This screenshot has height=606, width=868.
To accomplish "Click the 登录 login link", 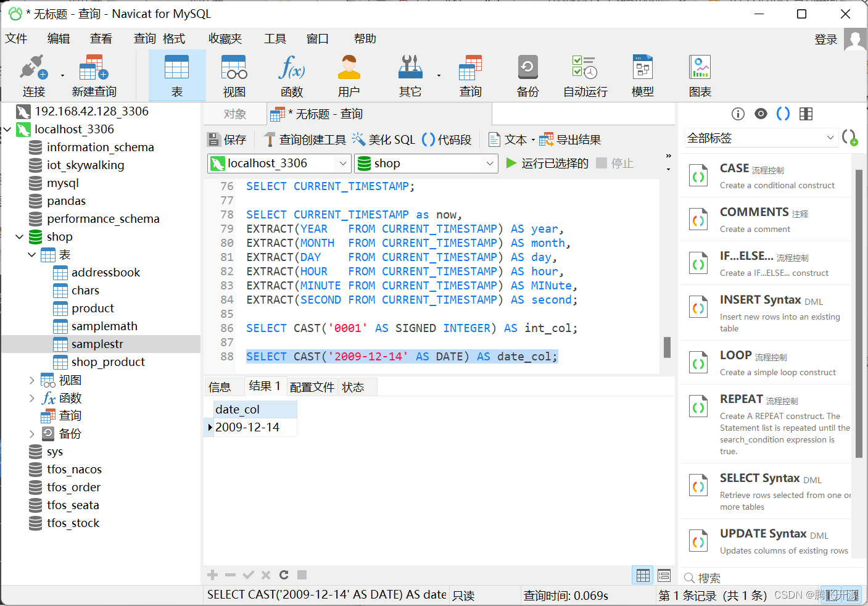I will click(x=826, y=39).
